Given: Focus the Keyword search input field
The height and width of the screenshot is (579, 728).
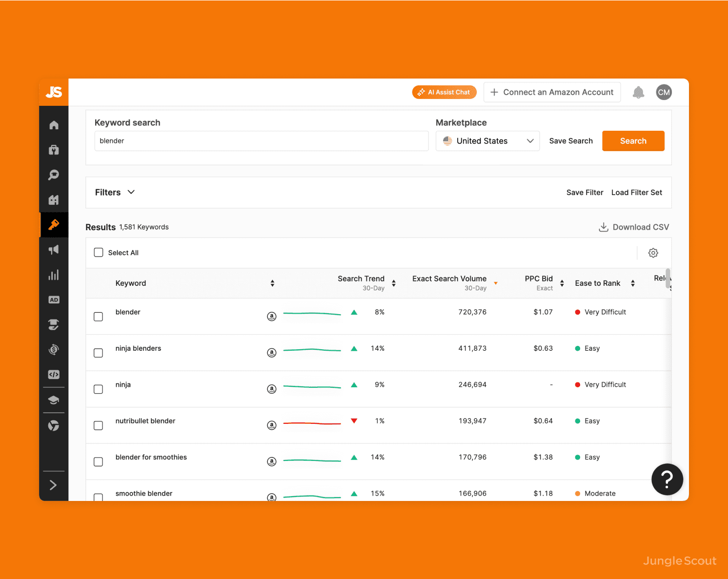Looking at the screenshot, I should click(262, 141).
